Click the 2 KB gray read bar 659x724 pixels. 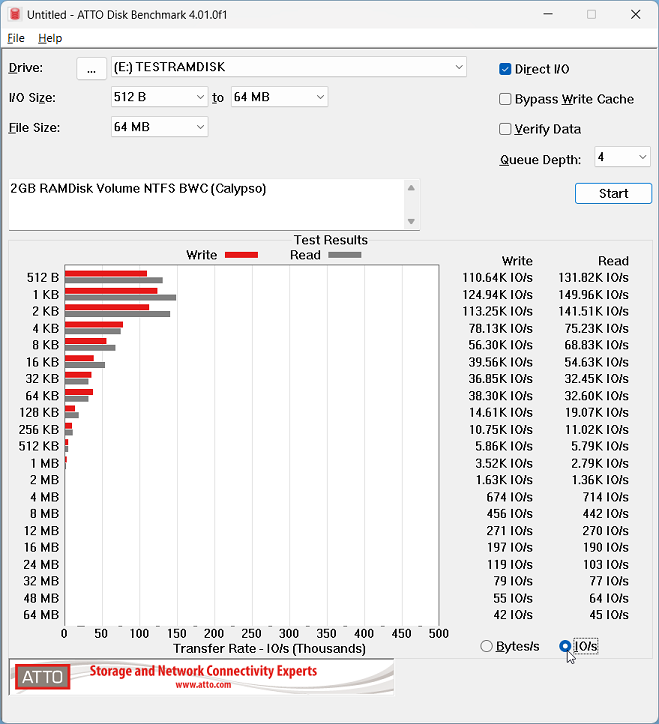[x=117, y=314]
